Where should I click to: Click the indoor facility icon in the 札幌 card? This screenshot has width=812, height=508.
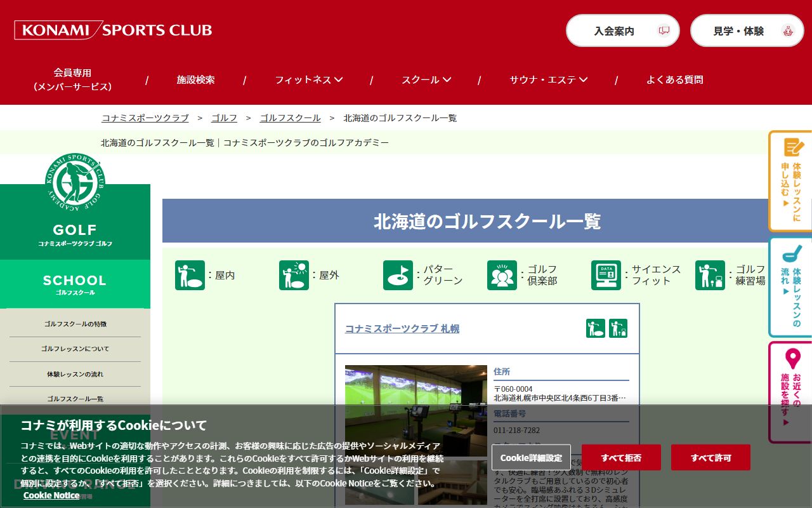596,328
